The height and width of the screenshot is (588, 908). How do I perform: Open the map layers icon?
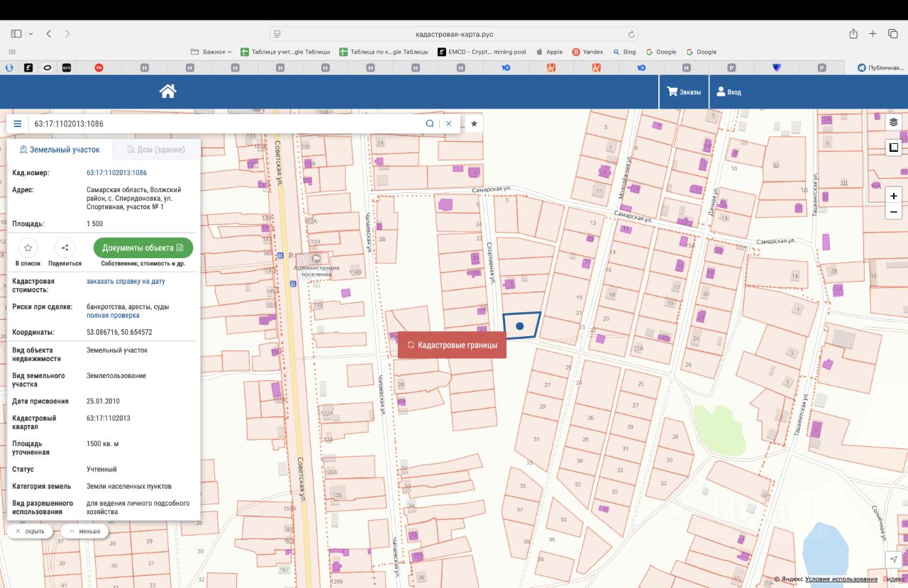[893, 121]
